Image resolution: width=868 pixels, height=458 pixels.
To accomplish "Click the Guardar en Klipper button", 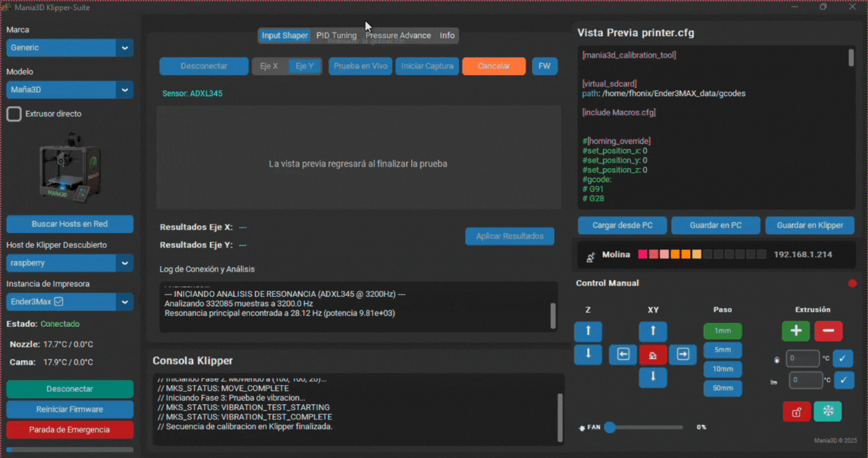I will coord(810,225).
